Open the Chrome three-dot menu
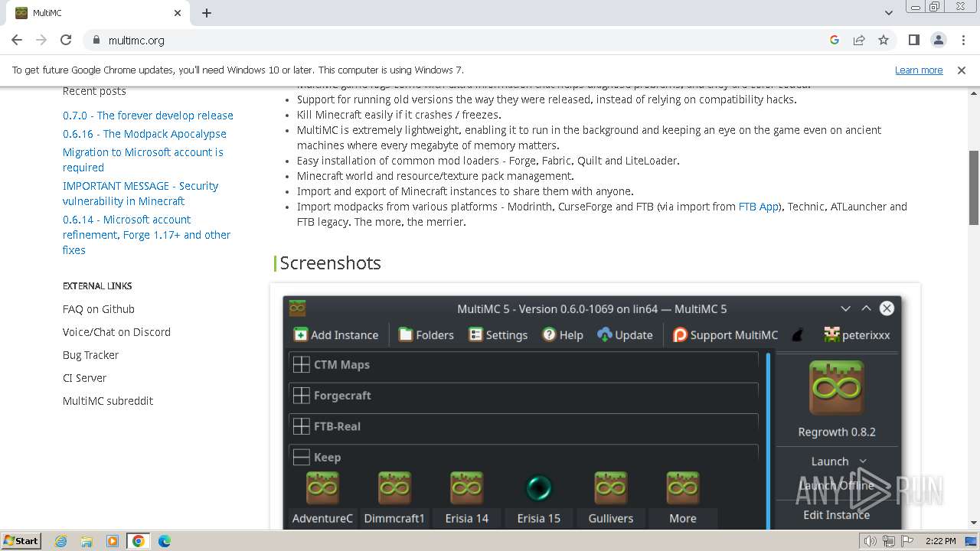980x551 pixels. (x=963, y=40)
